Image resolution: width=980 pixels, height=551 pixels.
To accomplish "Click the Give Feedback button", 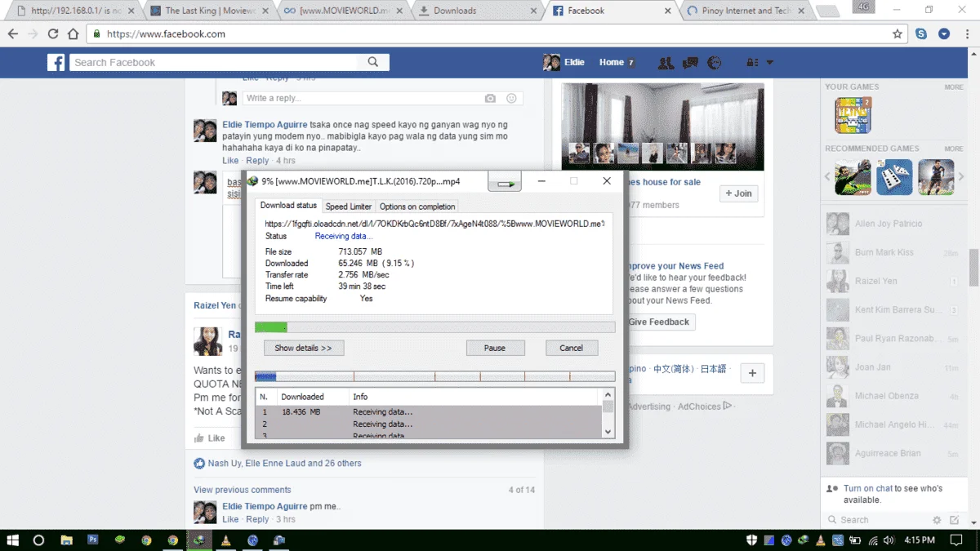I will [x=659, y=322].
